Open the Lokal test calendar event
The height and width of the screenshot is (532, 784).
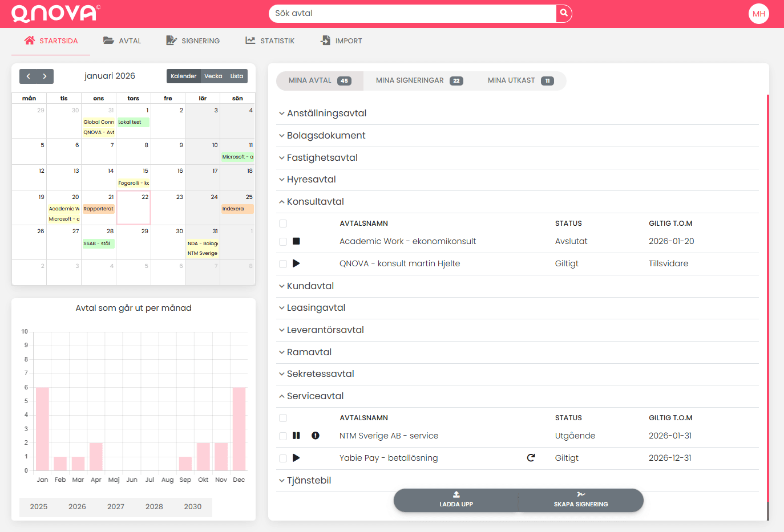133,122
